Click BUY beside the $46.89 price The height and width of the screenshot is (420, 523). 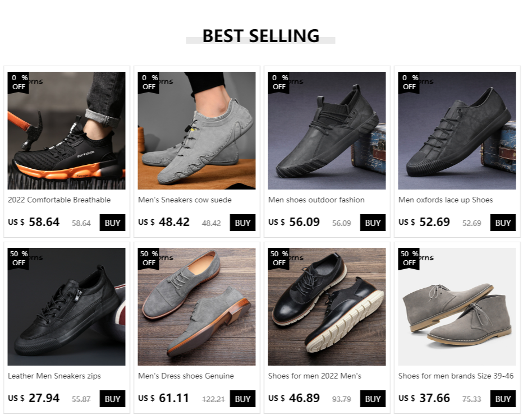[x=373, y=399]
